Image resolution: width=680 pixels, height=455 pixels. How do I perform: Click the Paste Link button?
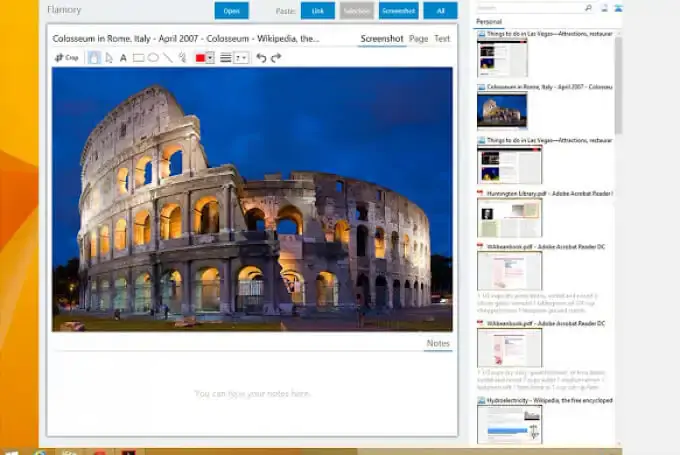tap(318, 11)
